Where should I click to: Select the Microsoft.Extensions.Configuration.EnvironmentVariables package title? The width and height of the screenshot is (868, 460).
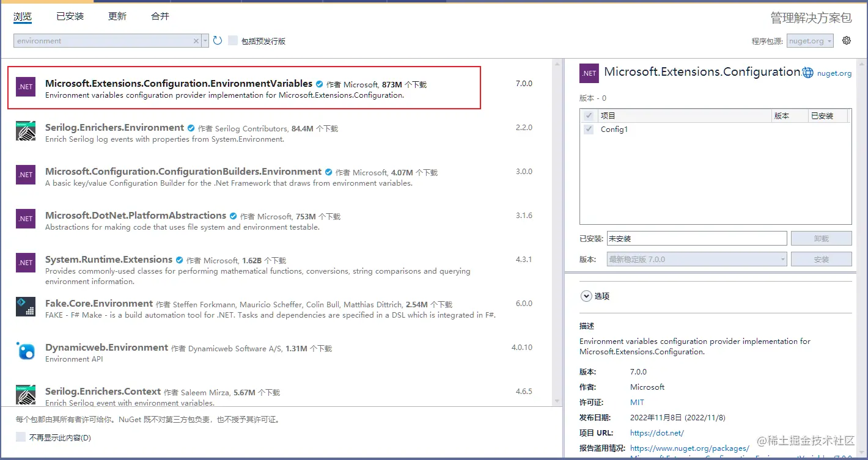[x=179, y=84]
